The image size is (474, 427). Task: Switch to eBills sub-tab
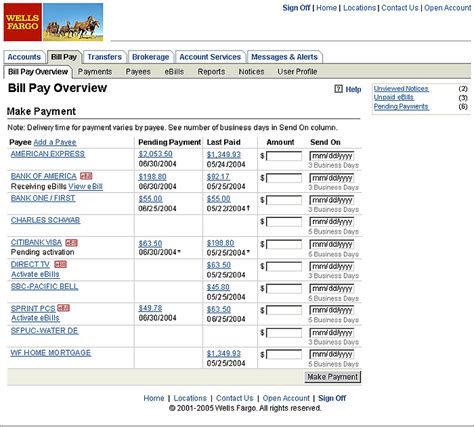click(x=174, y=72)
